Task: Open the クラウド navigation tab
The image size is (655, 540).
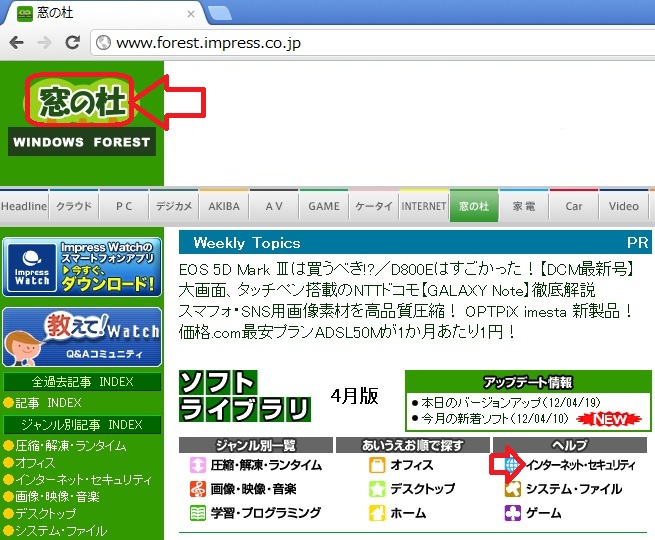Action: pyautogui.click(x=74, y=206)
